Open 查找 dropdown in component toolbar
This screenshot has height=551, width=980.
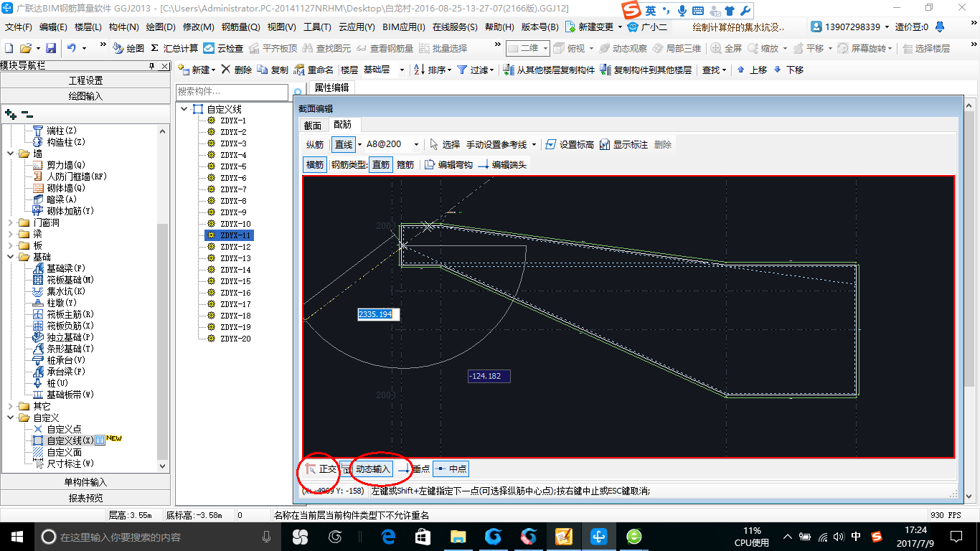tap(714, 70)
